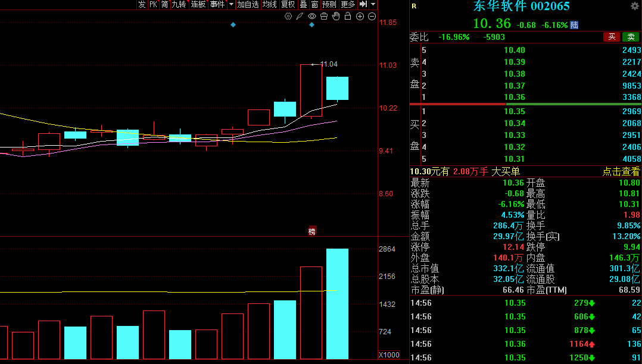Click the 榜 ranking marker on chart
This screenshot has height=364, width=642.
[x=312, y=231]
